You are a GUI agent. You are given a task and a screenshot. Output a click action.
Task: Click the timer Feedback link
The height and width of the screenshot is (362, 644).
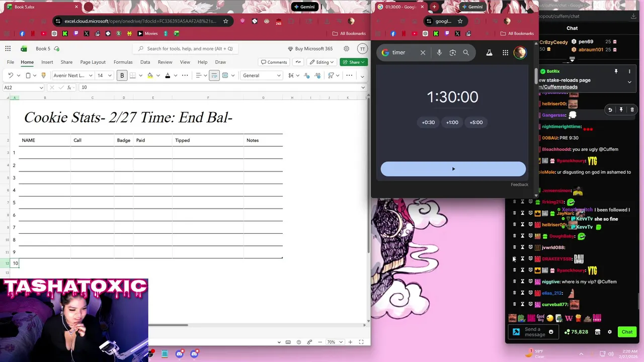(x=519, y=185)
